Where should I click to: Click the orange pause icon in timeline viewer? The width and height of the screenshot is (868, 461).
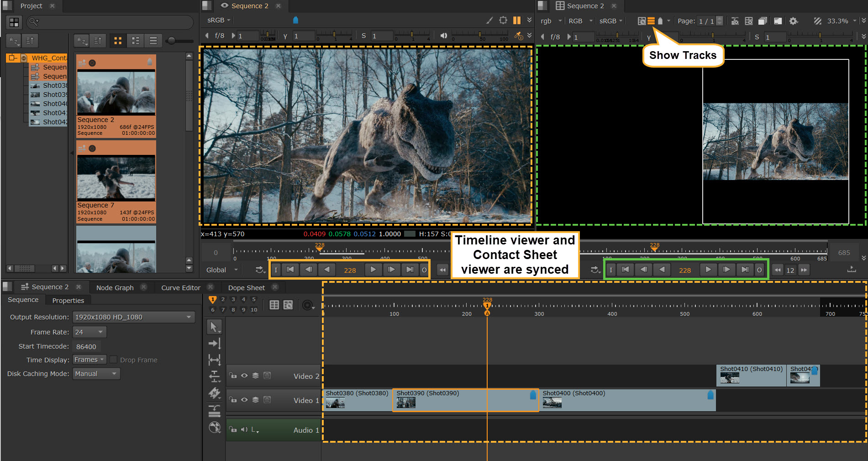(517, 20)
